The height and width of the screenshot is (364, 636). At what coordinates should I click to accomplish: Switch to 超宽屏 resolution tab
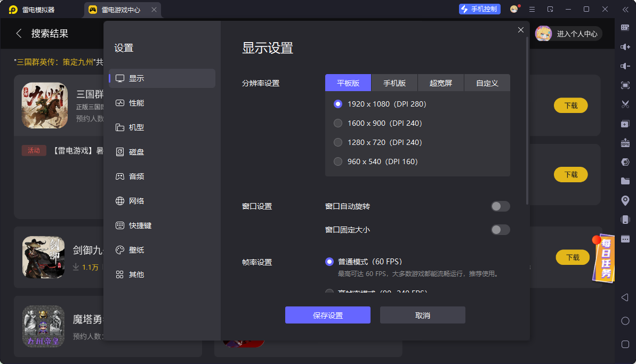pyautogui.click(x=440, y=83)
